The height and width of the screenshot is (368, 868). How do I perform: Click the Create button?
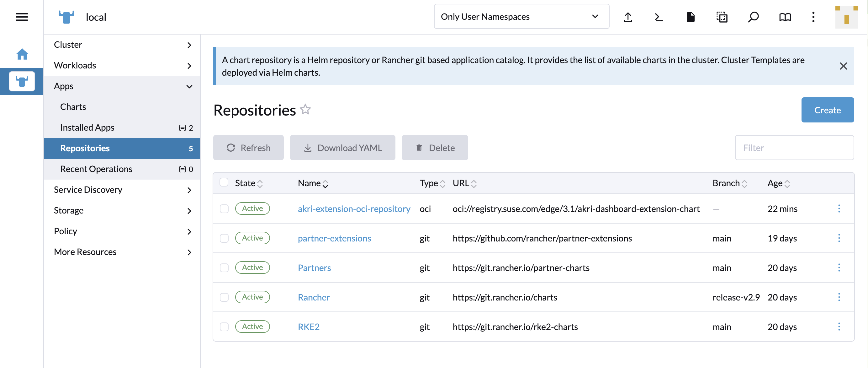click(x=827, y=110)
